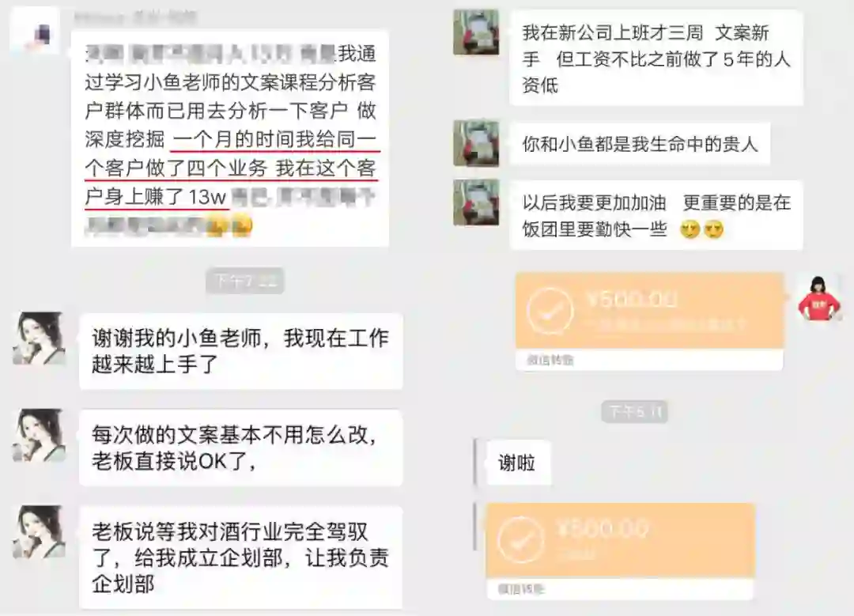854x616 pixels.
Task: Click the 下午 timestamp under first message
Action: pyautogui.click(x=245, y=282)
